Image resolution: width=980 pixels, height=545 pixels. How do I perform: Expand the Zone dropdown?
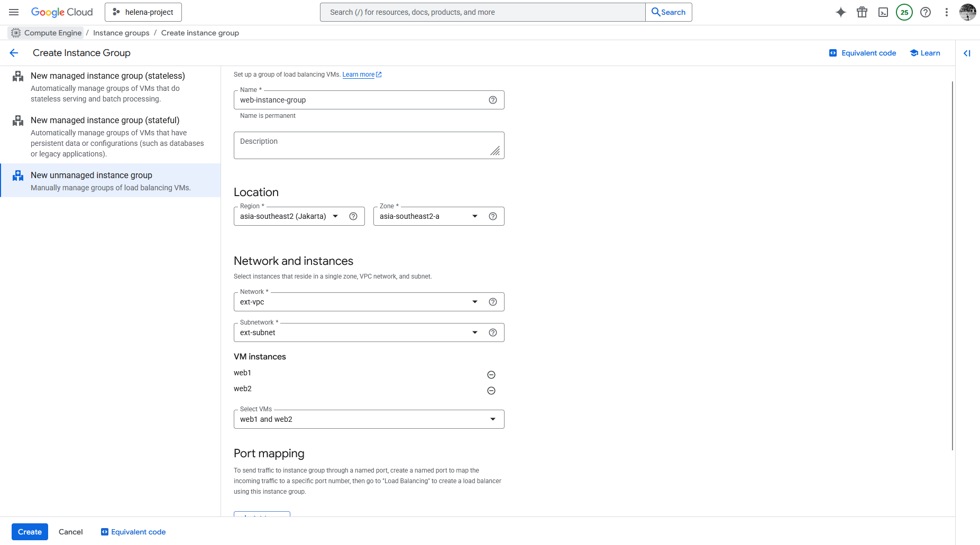pos(428,216)
